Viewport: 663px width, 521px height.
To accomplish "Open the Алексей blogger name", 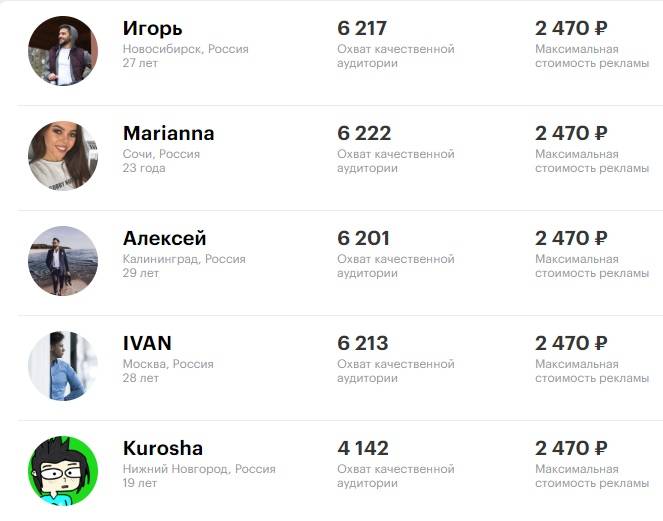I will pyautogui.click(x=164, y=238).
